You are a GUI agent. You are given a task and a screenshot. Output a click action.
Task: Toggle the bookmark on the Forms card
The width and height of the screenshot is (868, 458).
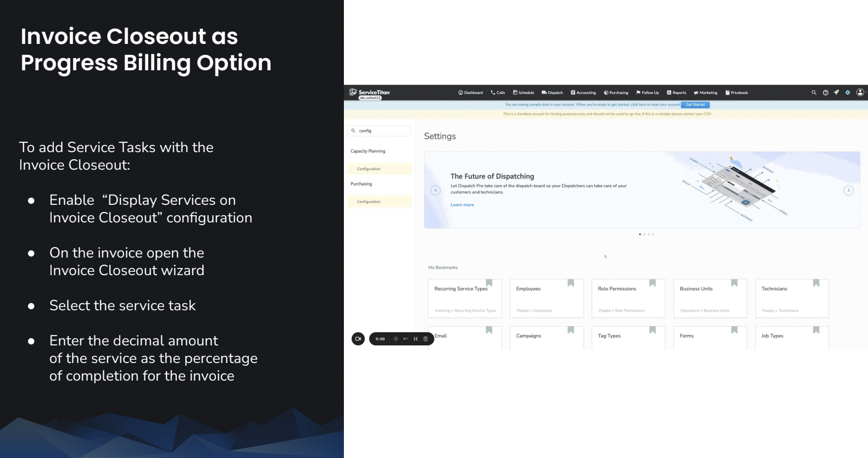(x=735, y=330)
